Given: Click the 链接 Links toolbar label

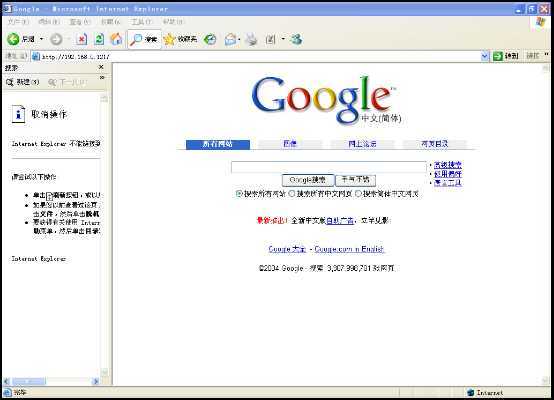Looking at the screenshot, I should click(533, 56).
